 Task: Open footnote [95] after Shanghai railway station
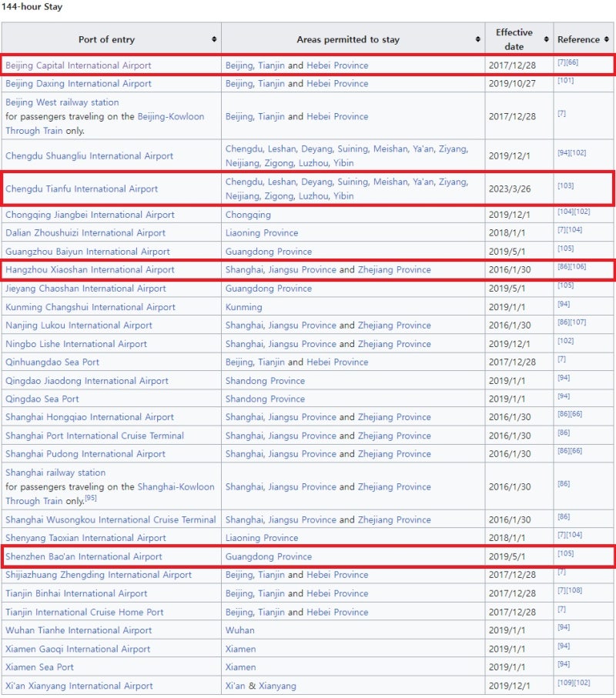coord(91,498)
